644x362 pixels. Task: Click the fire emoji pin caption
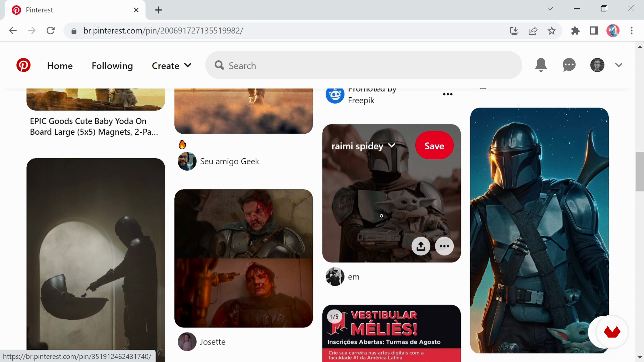(182, 144)
